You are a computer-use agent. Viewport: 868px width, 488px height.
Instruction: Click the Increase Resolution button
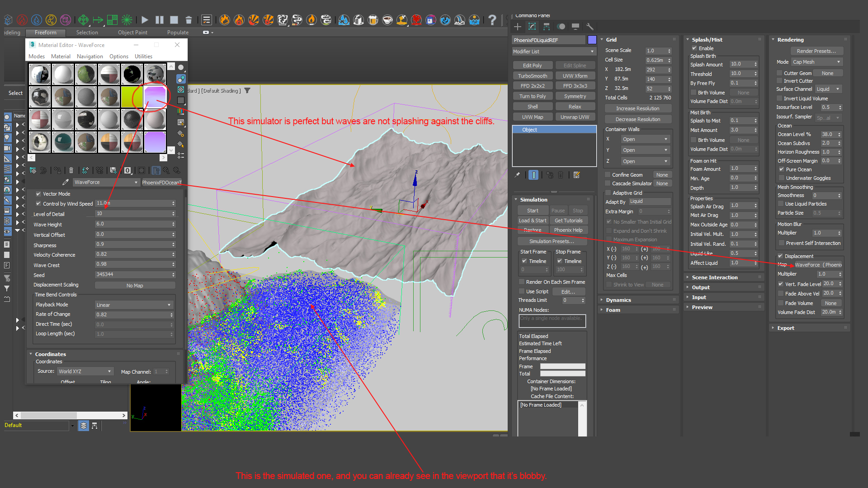pos(637,108)
